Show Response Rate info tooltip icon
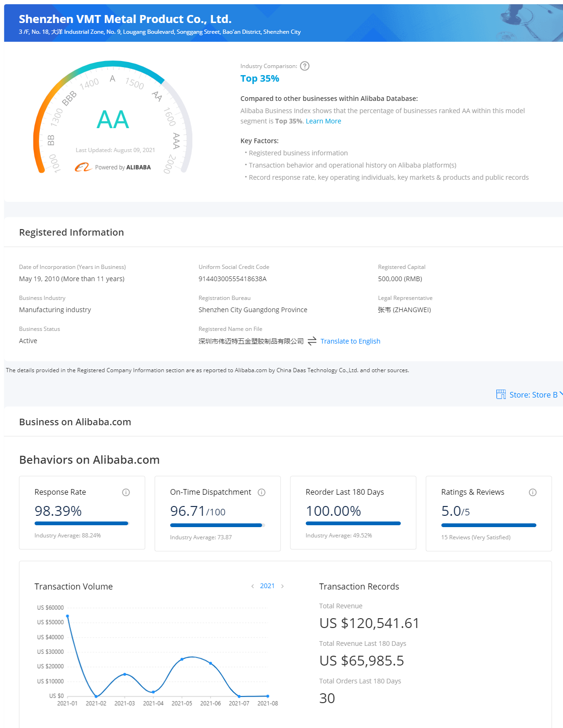 tap(126, 492)
